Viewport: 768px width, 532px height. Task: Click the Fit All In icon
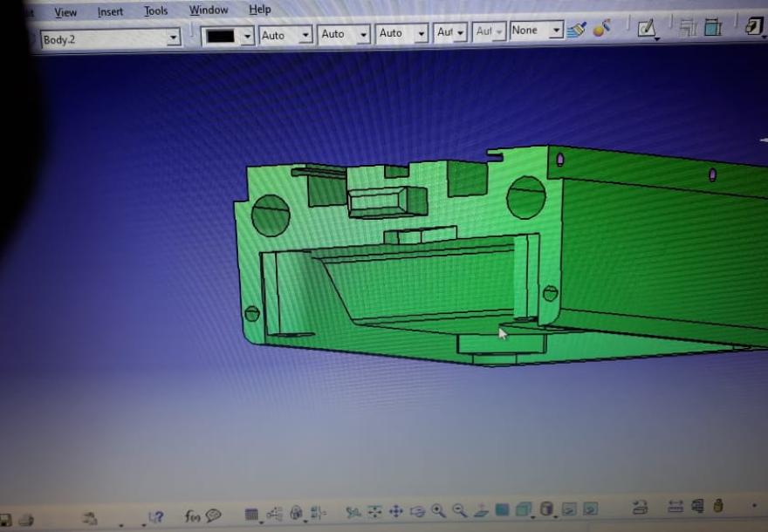pyautogui.click(x=374, y=511)
